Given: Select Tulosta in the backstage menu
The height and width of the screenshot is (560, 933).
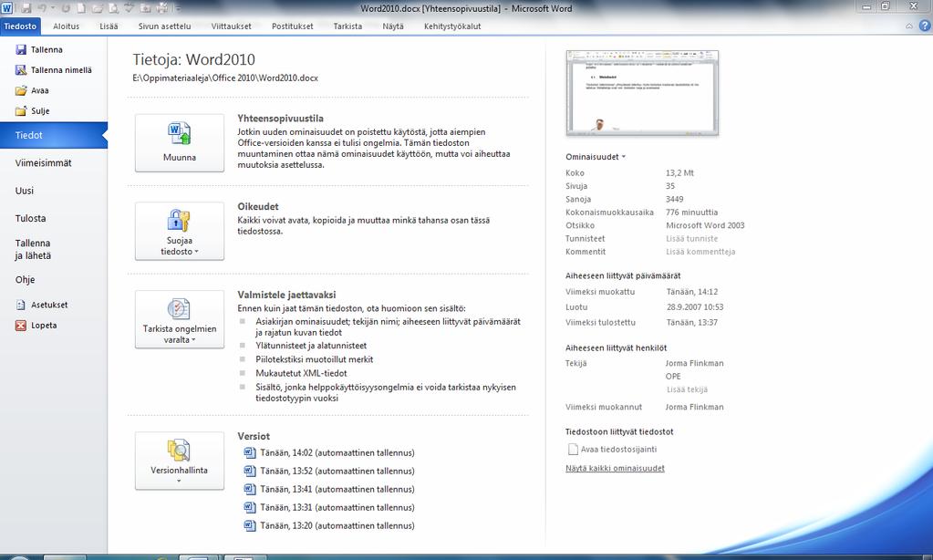Looking at the screenshot, I should (x=30, y=218).
